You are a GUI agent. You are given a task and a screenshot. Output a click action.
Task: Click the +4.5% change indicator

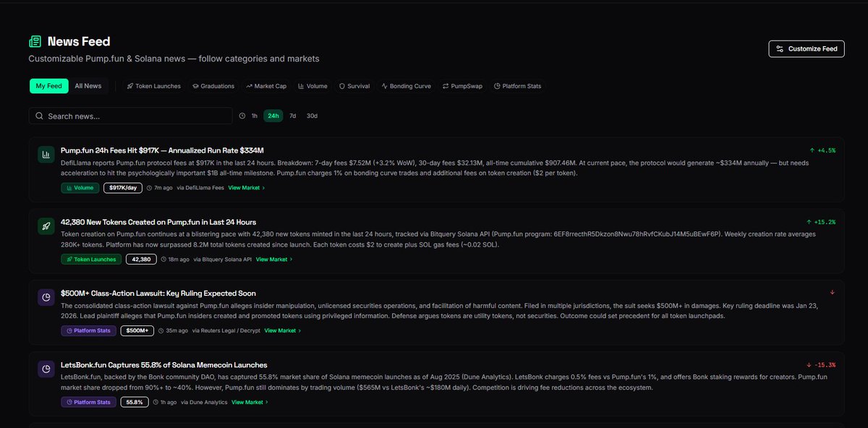(x=821, y=150)
